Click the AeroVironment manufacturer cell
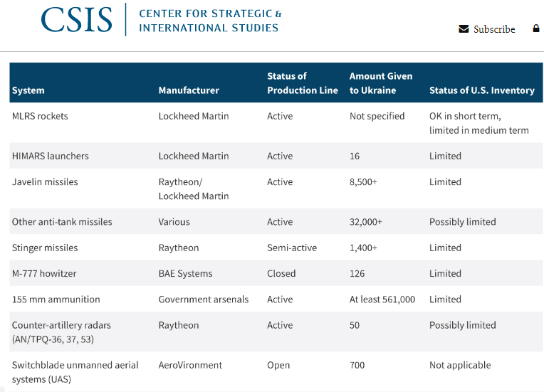Viewport: 544px width, 392px height. (190, 365)
